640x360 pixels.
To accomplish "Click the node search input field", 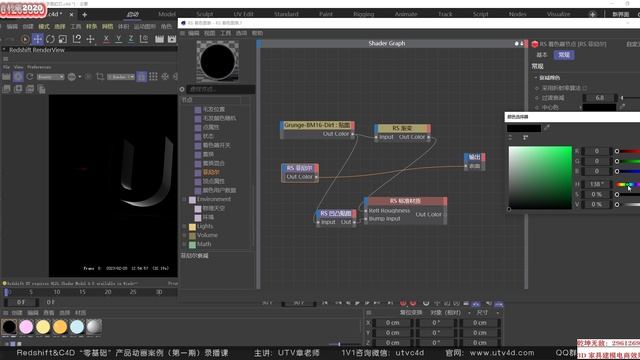I will tap(221, 89).
